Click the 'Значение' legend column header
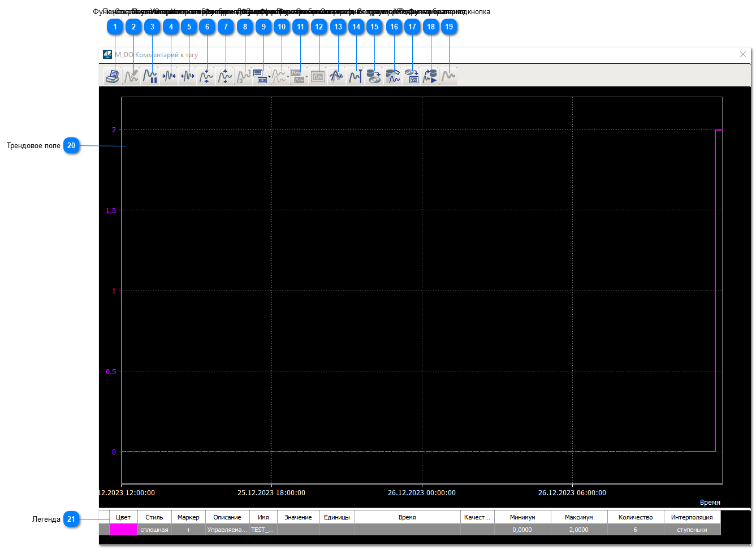756x550 pixels. pos(298,517)
